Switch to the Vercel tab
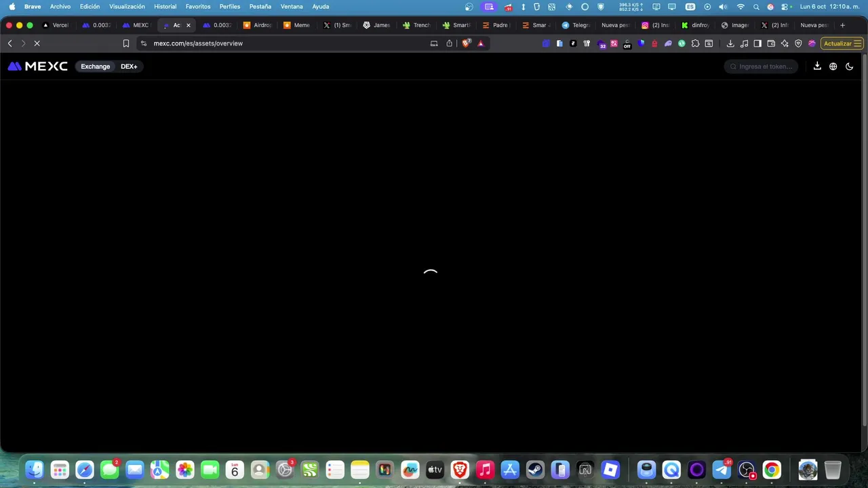Viewport: 868px width, 488px height. coord(56,25)
